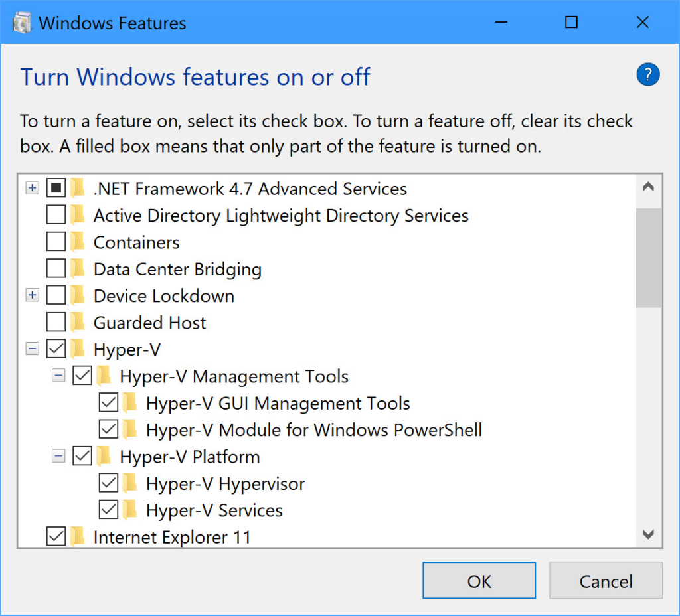Select the Hyper-V Module for Windows PowerShell item
The image size is (680, 616).
coord(314,429)
